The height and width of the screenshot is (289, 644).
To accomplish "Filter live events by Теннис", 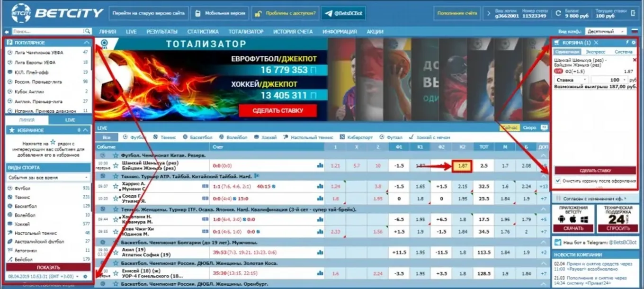I will pos(165,137).
